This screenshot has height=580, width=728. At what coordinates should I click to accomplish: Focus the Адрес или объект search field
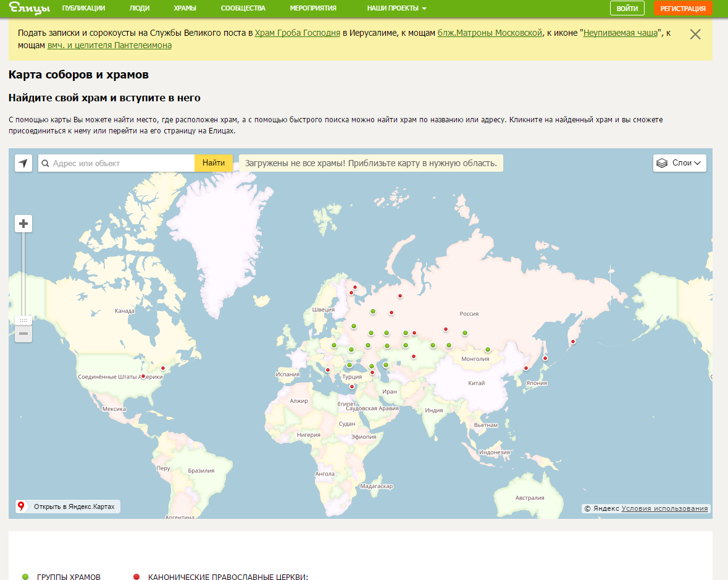point(116,163)
